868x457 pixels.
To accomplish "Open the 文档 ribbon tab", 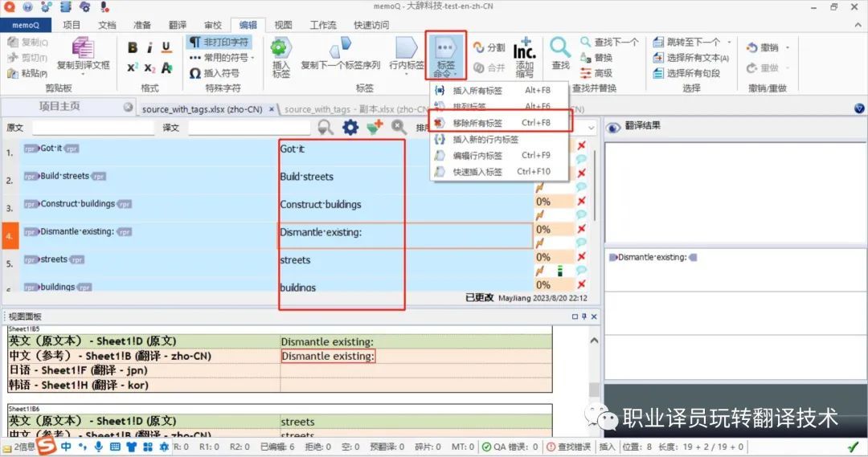I will (x=107, y=25).
